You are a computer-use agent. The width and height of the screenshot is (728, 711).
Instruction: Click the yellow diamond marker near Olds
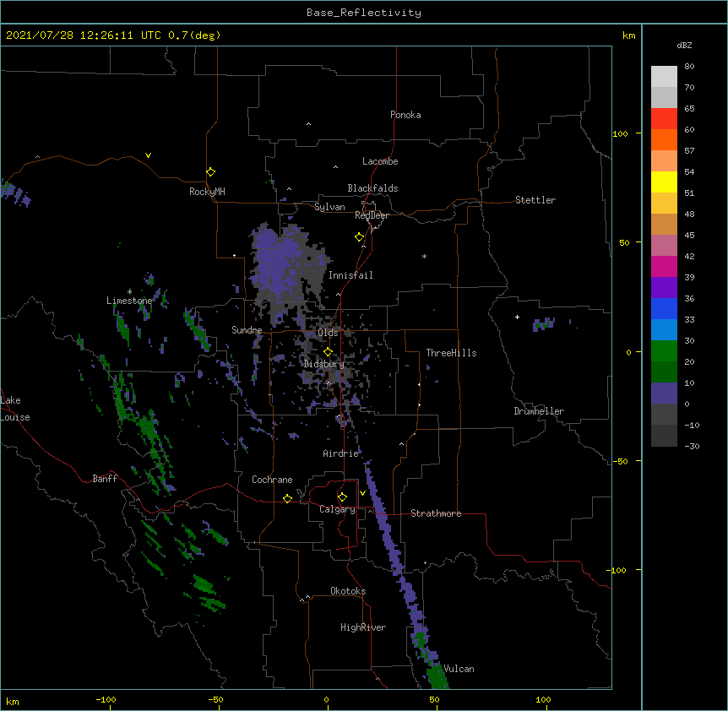(x=328, y=352)
